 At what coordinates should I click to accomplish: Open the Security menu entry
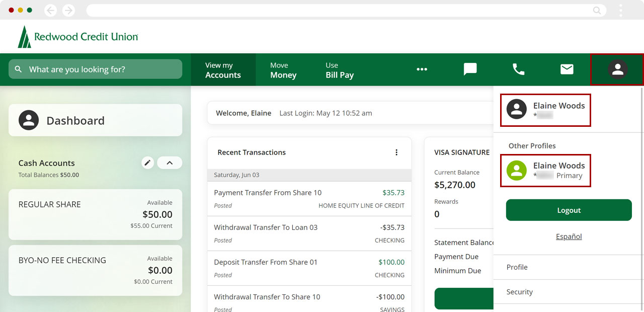pos(520,292)
